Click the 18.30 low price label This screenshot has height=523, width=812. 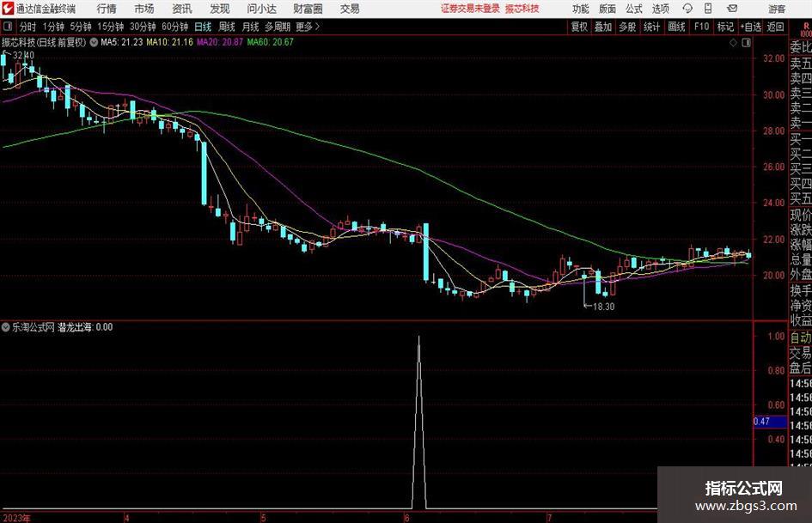pyautogui.click(x=603, y=307)
